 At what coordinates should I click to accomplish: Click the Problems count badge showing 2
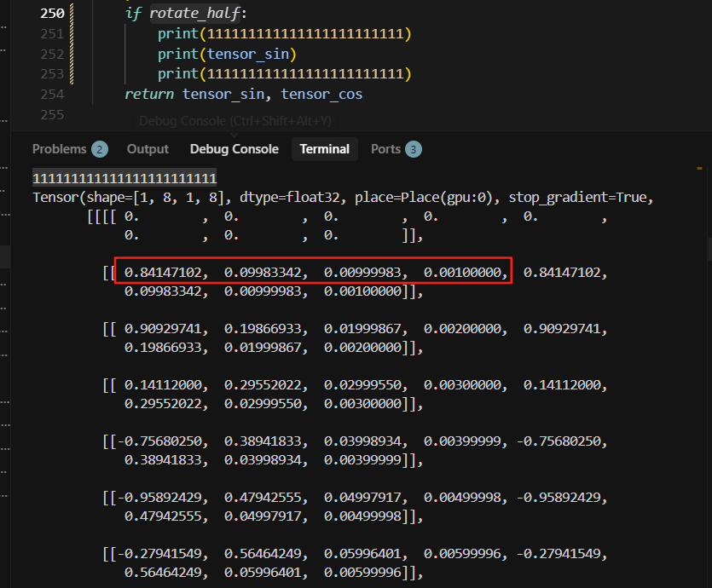pyautogui.click(x=100, y=149)
